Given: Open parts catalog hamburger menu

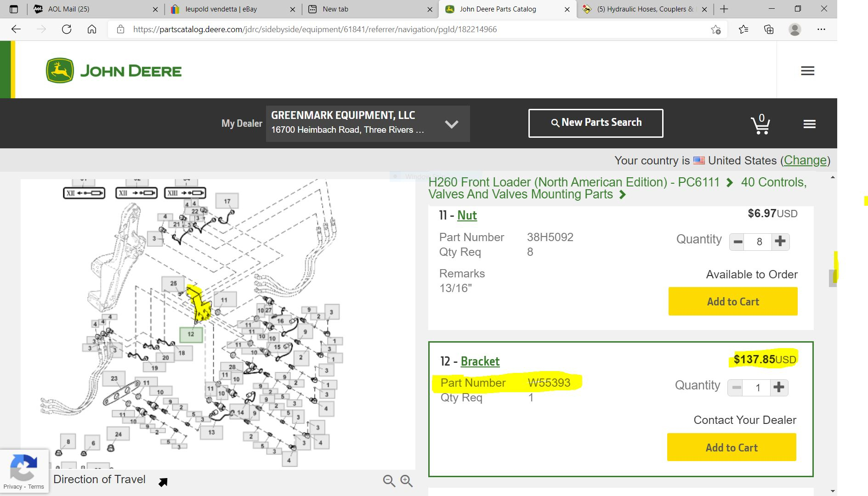Looking at the screenshot, I should [x=810, y=124].
